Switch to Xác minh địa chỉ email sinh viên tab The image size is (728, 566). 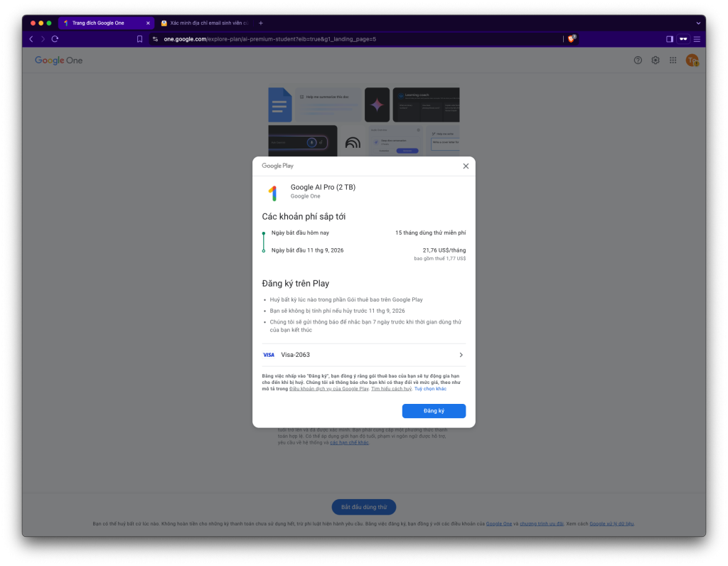pyautogui.click(x=205, y=23)
